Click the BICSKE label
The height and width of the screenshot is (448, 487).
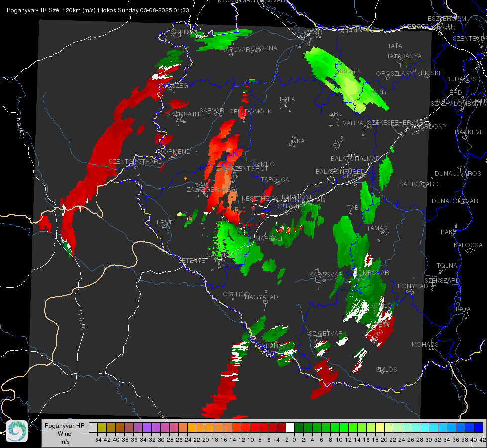tap(432, 73)
